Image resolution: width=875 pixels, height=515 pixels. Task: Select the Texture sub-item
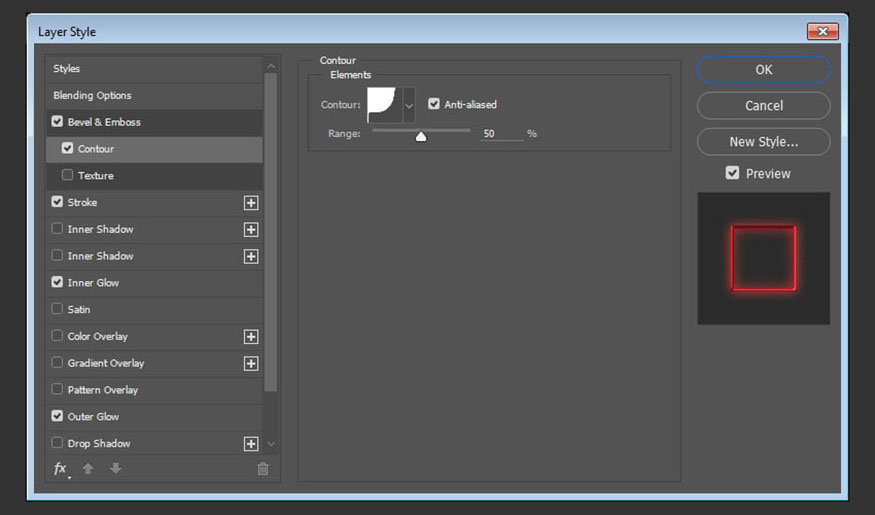coord(154,176)
